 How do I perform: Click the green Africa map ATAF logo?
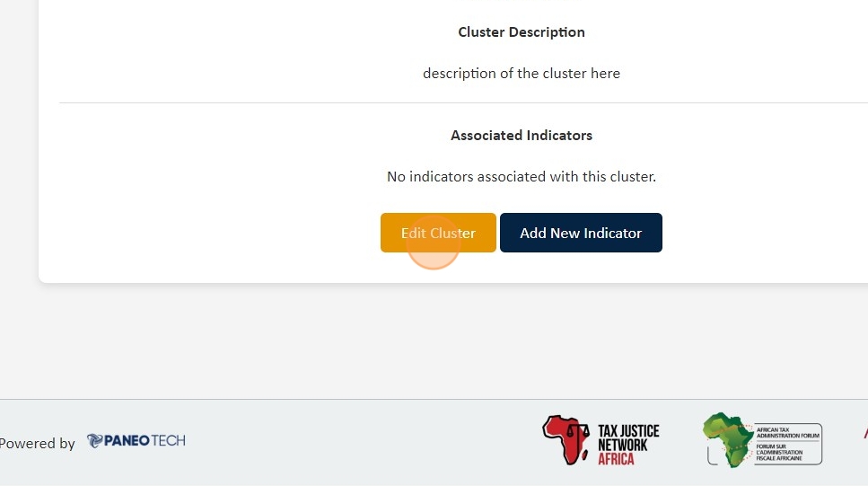point(727,439)
